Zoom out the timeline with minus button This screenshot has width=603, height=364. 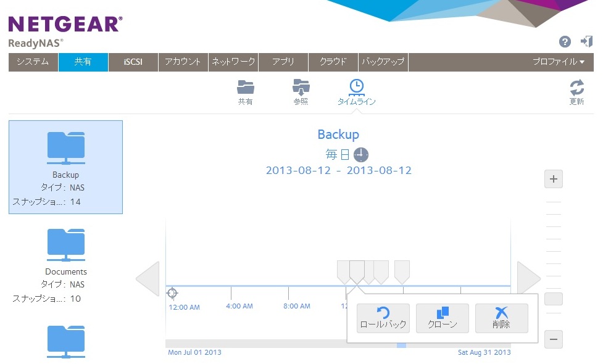[554, 339]
